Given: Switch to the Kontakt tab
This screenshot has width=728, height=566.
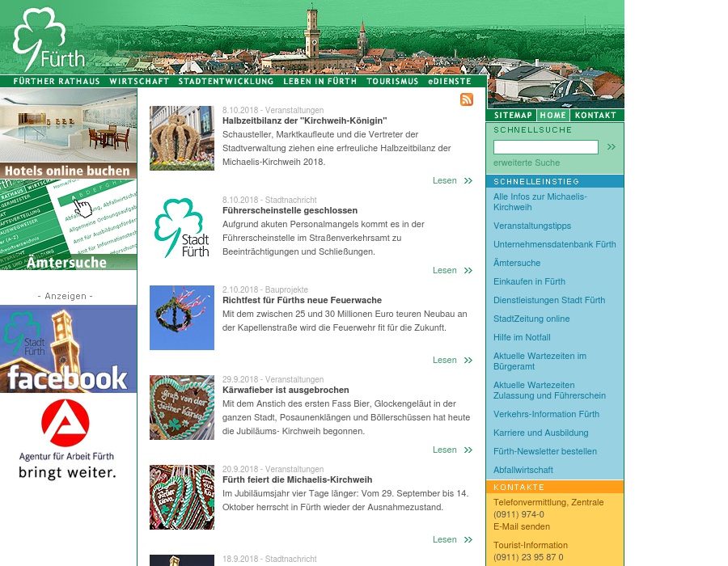Looking at the screenshot, I should click(x=595, y=116).
